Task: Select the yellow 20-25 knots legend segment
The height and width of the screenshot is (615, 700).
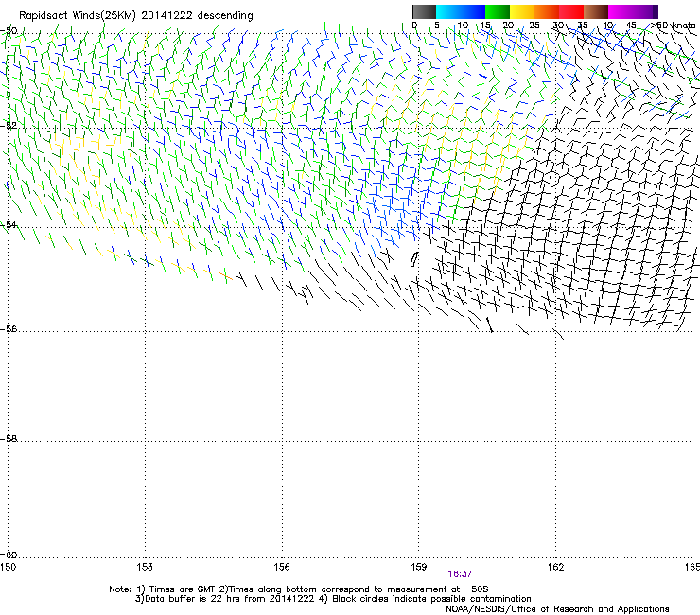Action: click(522, 11)
